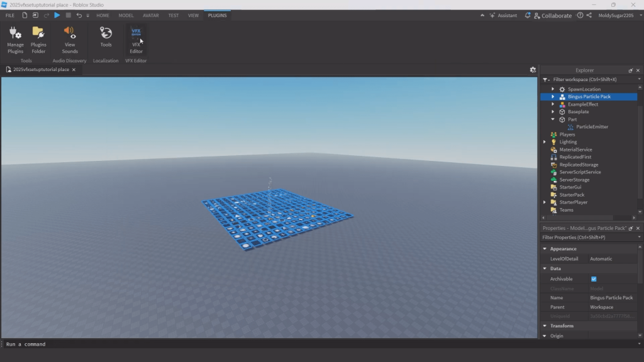Viewport: 644px width, 362px height.
Task: Uncheck the Archivable checkbox
Action: (x=594, y=278)
